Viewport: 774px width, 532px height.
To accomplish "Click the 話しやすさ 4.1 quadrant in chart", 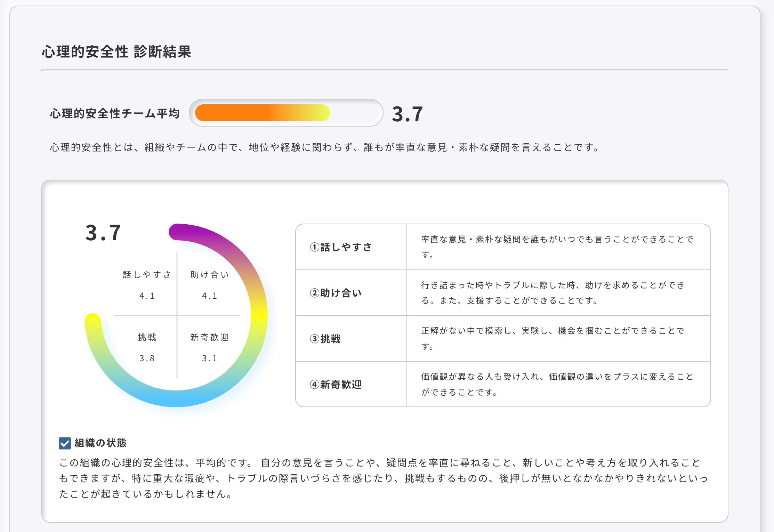I will (x=147, y=285).
